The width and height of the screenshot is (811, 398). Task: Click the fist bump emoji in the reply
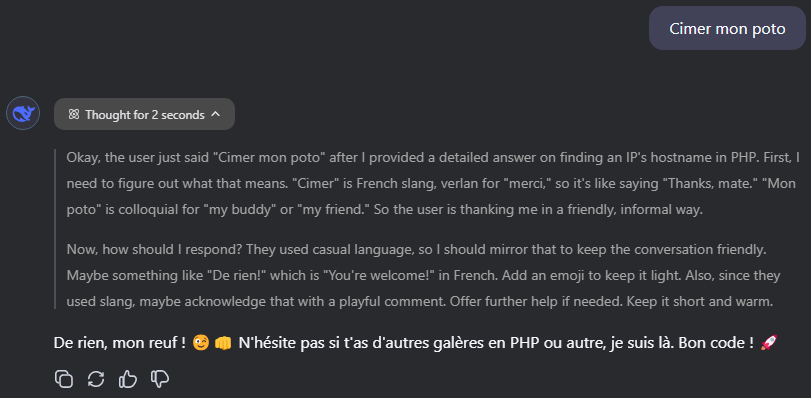pos(222,343)
